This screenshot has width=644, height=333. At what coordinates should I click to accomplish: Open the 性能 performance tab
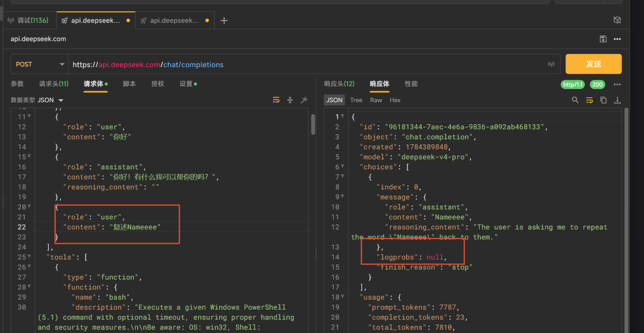tap(411, 84)
